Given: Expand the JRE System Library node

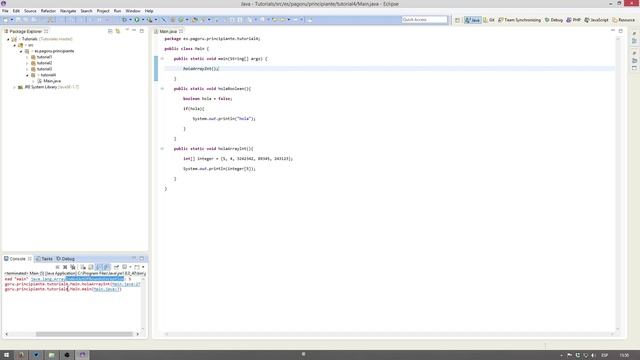Looking at the screenshot, I should click(x=15, y=87).
